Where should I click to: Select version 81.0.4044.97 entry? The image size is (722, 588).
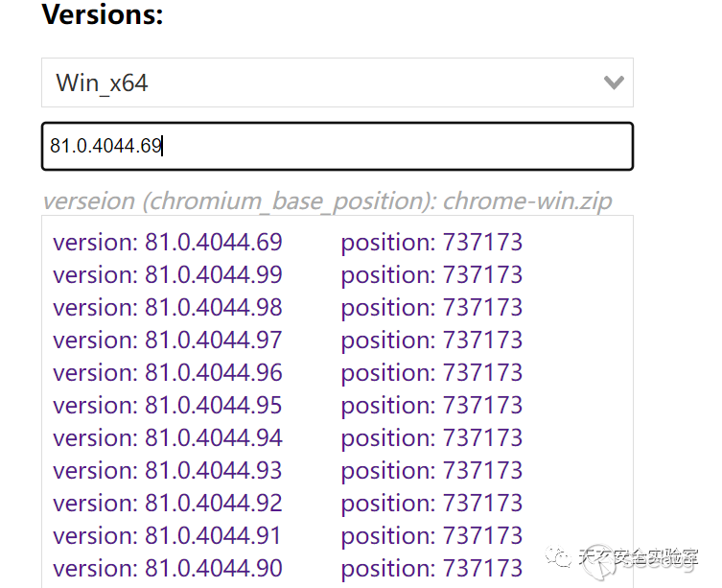[168, 341]
